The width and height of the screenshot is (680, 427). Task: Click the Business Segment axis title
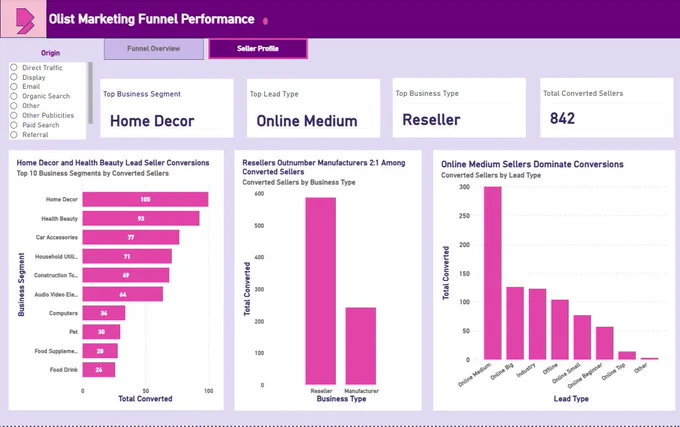click(21, 284)
